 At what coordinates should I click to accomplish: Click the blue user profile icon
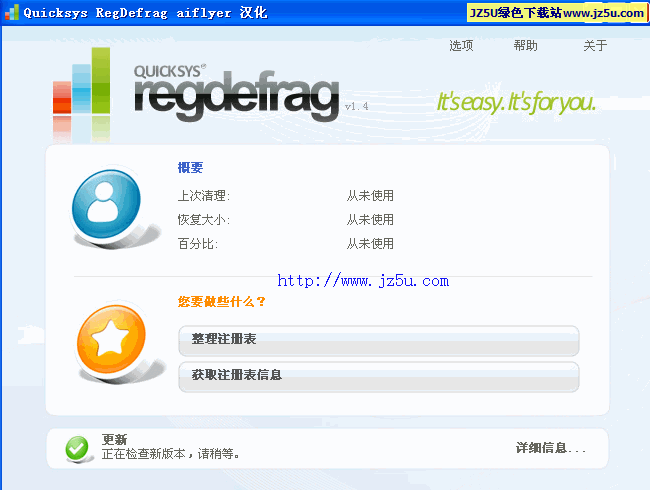(x=107, y=204)
